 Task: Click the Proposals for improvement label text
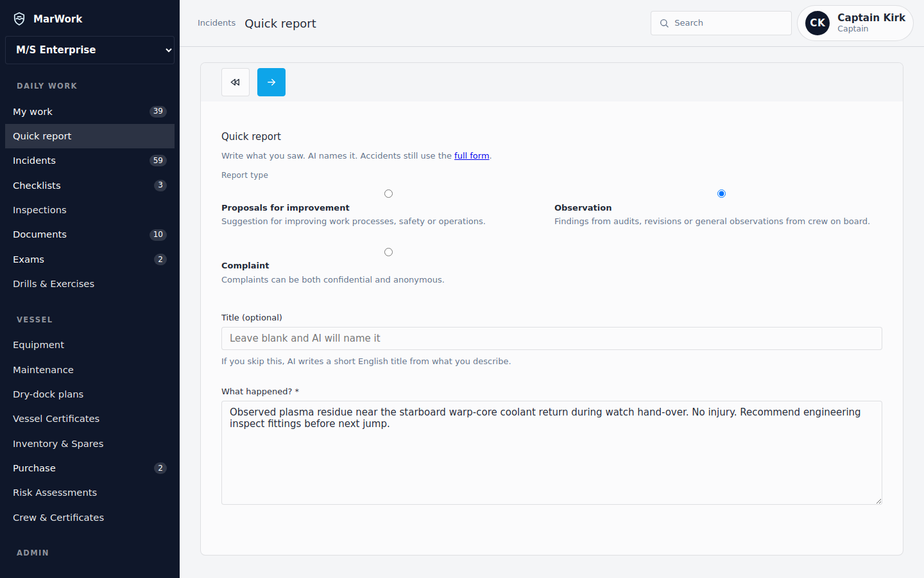click(286, 208)
